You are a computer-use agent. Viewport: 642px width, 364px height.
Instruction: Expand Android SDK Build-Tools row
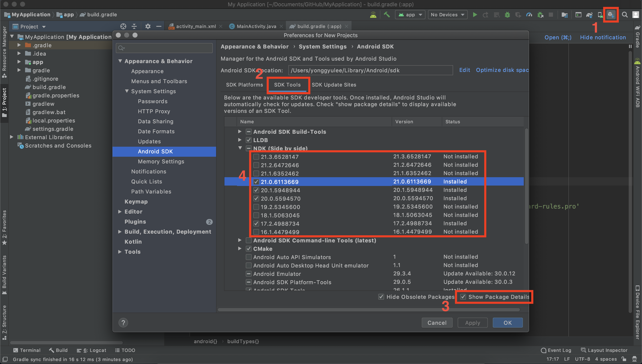point(240,131)
